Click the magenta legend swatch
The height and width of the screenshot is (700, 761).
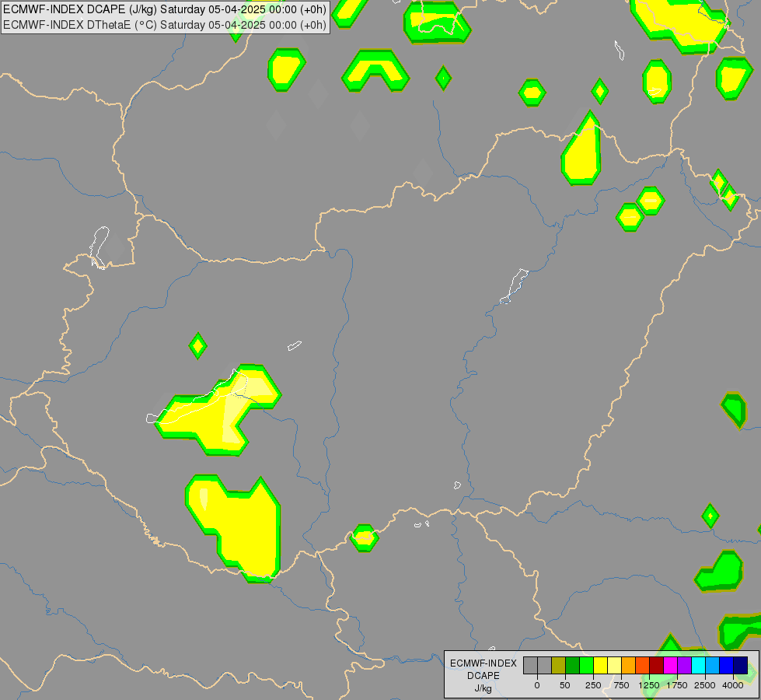pyautogui.click(x=671, y=665)
